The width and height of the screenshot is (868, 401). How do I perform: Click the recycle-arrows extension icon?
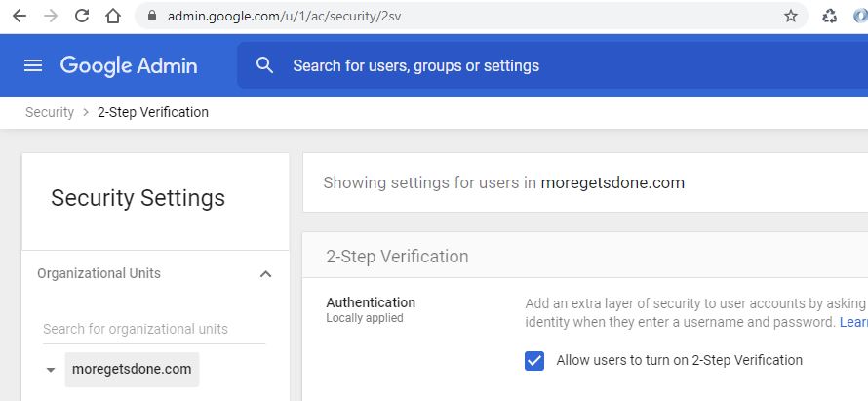click(830, 16)
